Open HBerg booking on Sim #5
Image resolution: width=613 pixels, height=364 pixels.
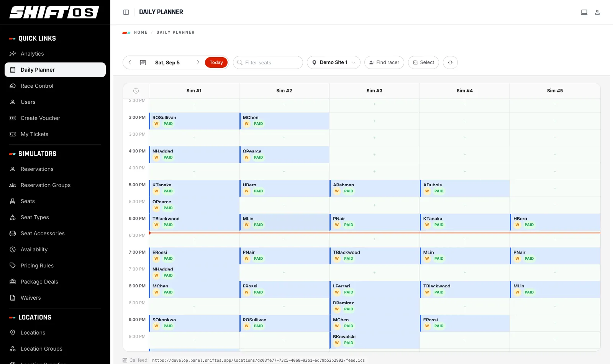point(555,222)
